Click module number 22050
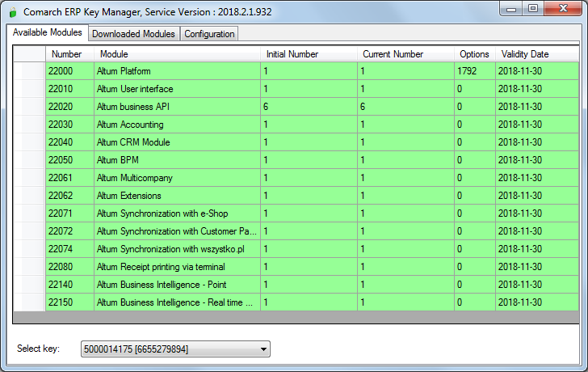Viewport: 588px width, 372px height. [69, 160]
